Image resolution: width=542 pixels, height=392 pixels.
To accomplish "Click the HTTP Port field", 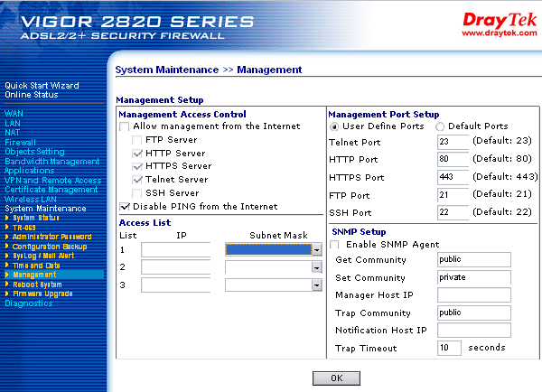I will (453, 159).
